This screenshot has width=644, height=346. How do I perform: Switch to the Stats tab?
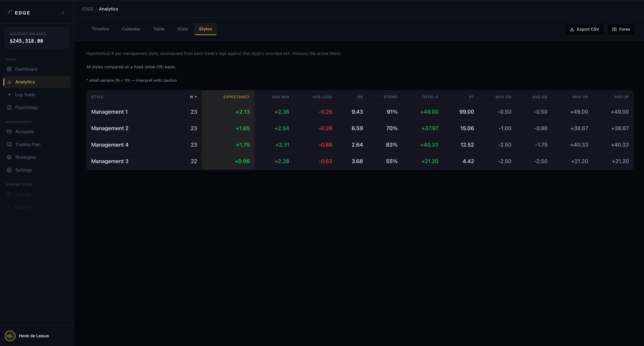tap(183, 29)
